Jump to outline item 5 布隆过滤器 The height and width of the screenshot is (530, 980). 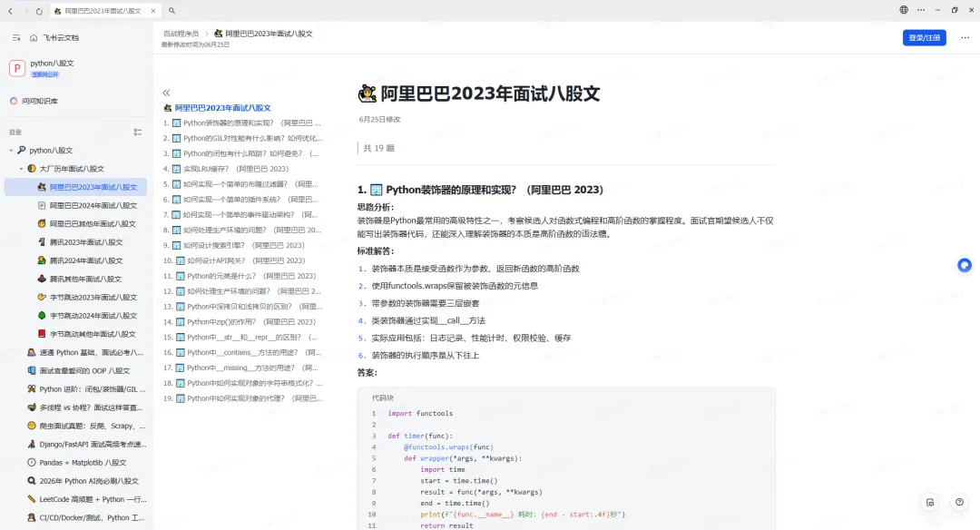click(250, 184)
